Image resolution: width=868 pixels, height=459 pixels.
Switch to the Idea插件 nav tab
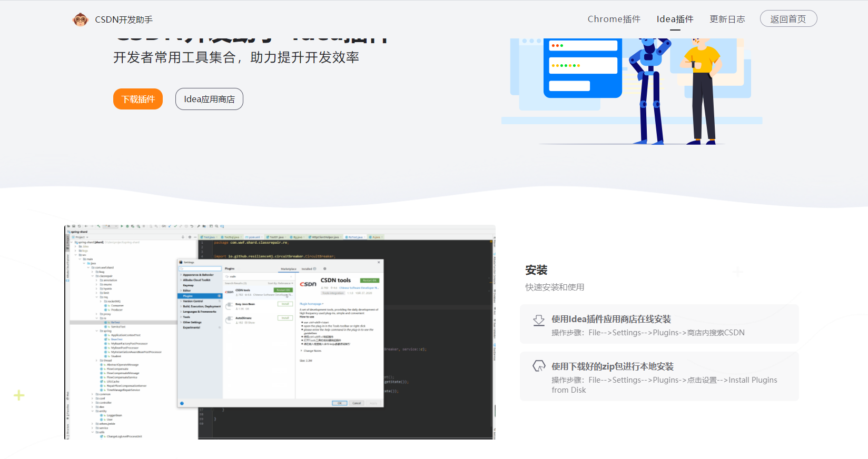[675, 19]
